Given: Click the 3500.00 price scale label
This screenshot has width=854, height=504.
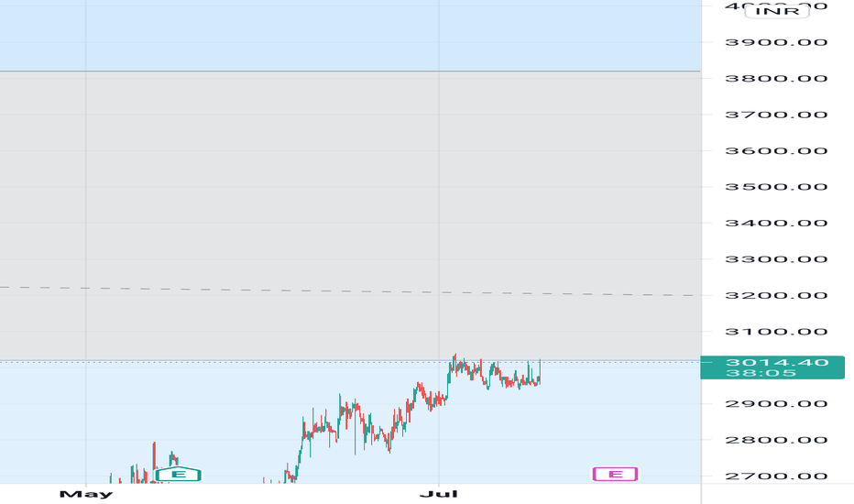Looking at the screenshot, I should point(777,187).
